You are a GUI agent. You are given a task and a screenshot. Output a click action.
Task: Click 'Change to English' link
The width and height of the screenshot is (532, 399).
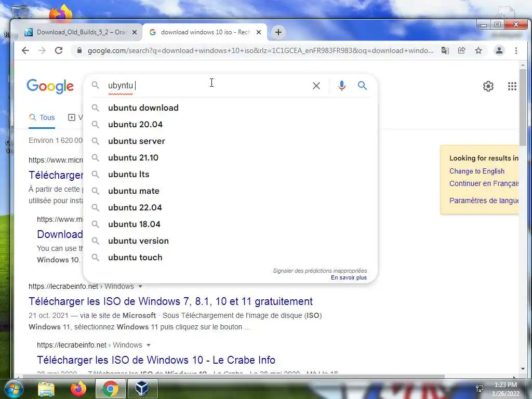(x=477, y=171)
